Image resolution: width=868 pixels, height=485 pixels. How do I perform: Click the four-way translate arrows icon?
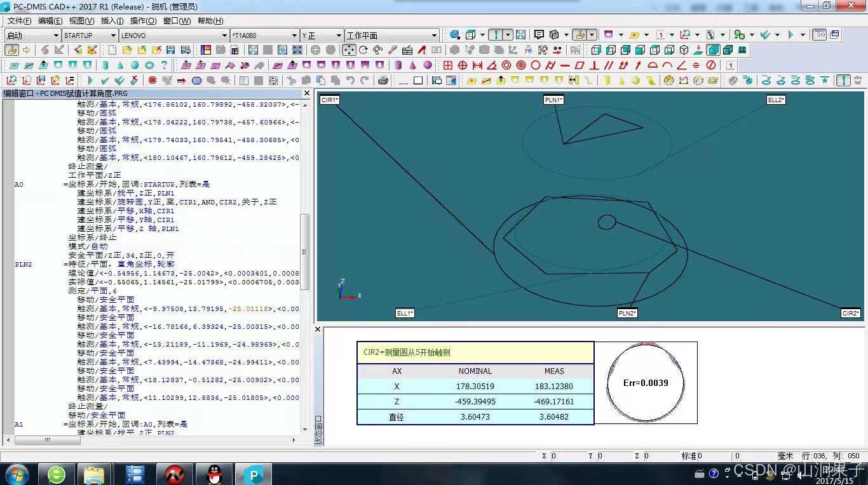coord(349,50)
